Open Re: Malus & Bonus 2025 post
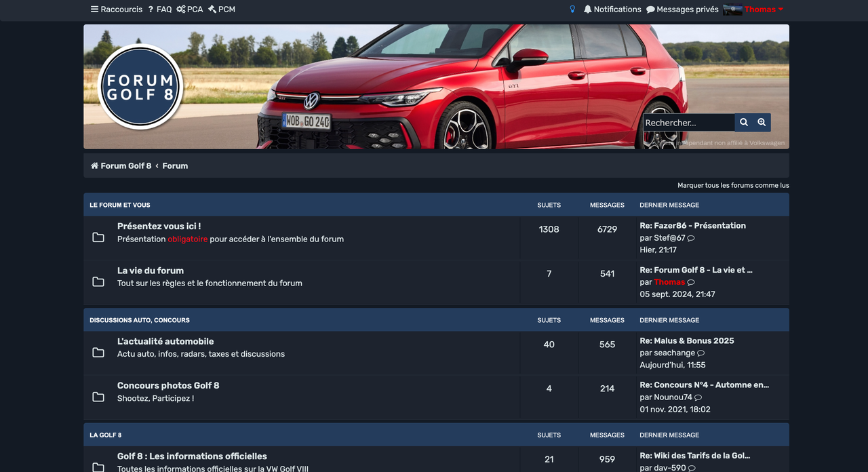Screen dimensions: 868x472 click(687, 341)
